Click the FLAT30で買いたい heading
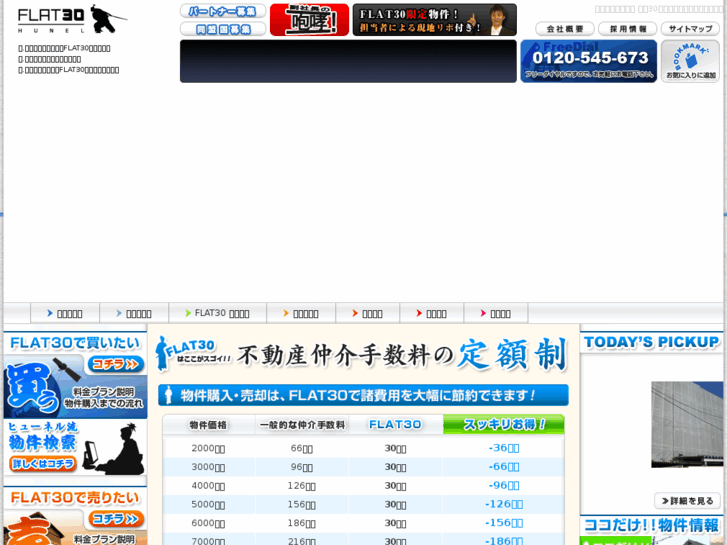 coord(75,343)
